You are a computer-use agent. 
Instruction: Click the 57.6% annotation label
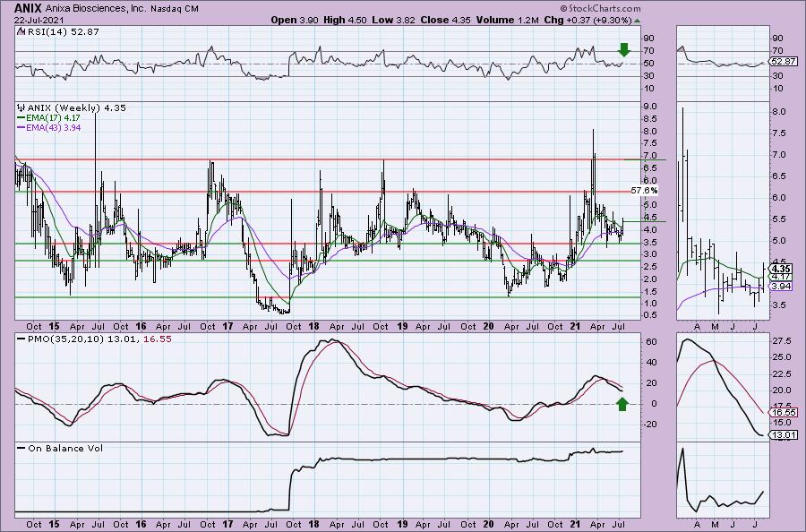[644, 190]
